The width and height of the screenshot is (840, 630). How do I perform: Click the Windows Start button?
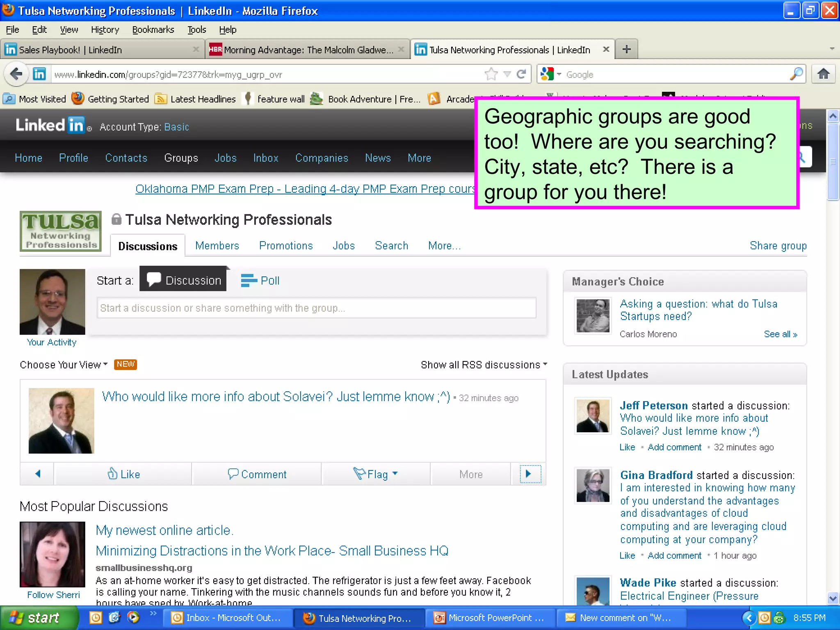39,618
